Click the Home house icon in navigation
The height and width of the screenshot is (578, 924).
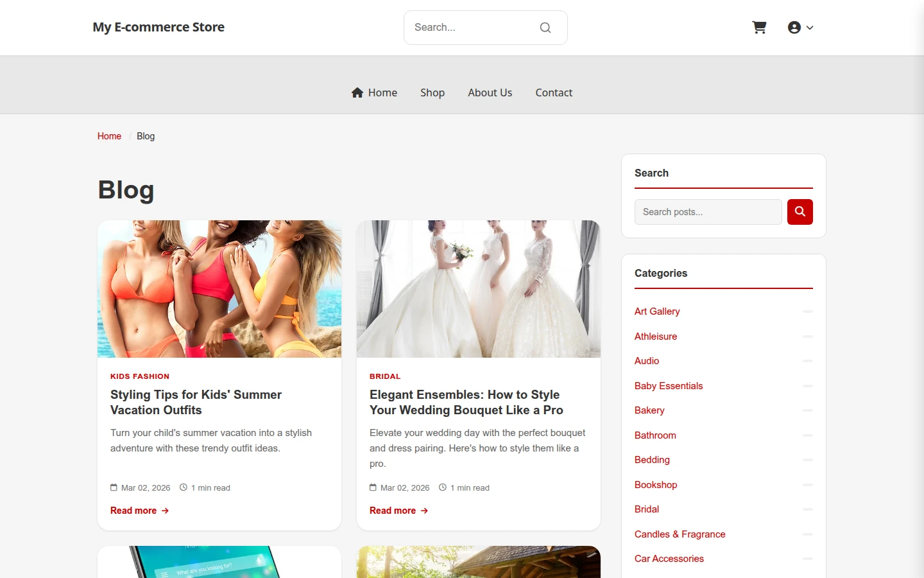click(x=357, y=92)
